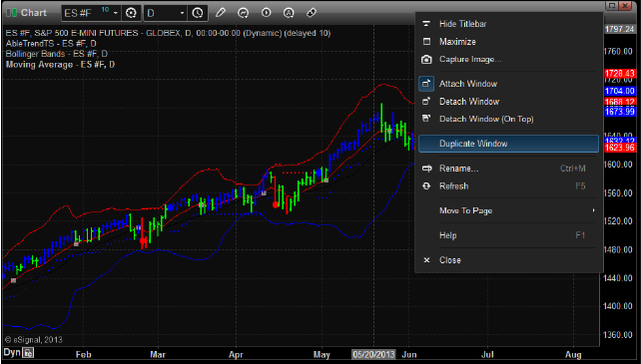
Task: Click the 05/20/2013 date marker
Action: point(373,354)
